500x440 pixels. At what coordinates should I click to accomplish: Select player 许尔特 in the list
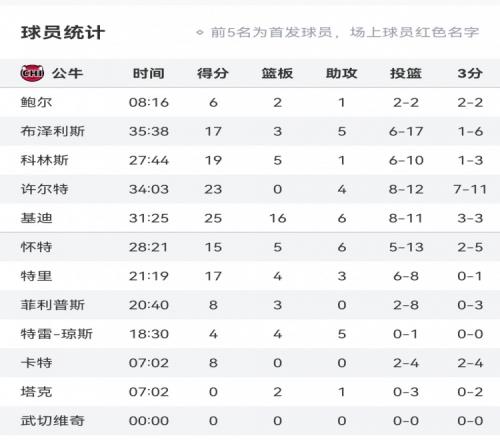click(44, 189)
